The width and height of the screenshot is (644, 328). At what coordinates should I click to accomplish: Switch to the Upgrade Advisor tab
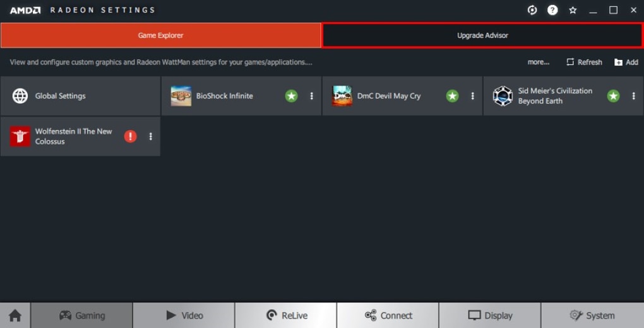tap(482, 35)
